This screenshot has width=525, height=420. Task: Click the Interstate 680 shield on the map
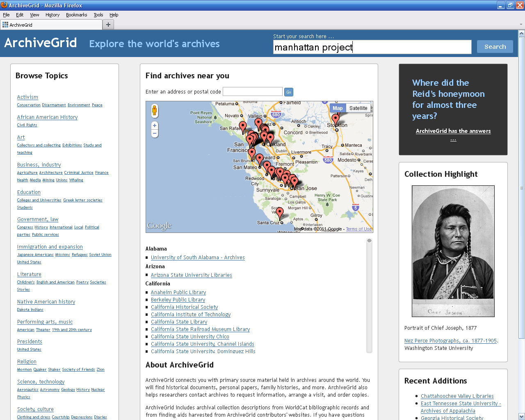point(276,115)
